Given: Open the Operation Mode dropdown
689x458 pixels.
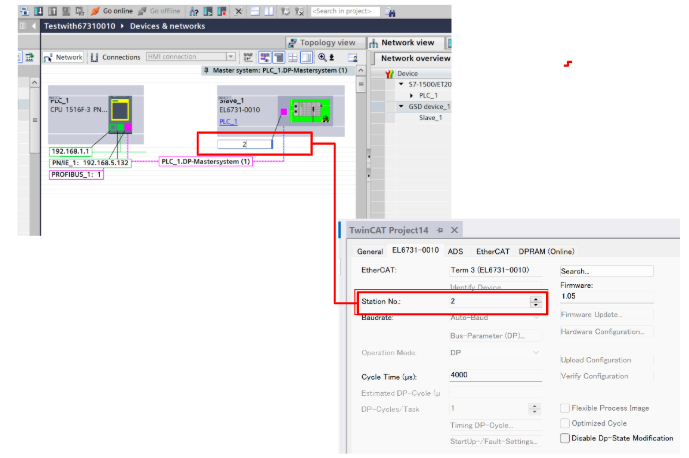Looking at the screenshot, I should click(536, 353).
